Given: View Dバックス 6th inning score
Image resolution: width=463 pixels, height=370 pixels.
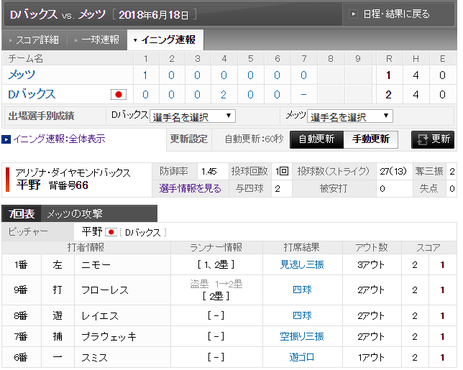Looking at the screenshot, I should click(277, 95).
